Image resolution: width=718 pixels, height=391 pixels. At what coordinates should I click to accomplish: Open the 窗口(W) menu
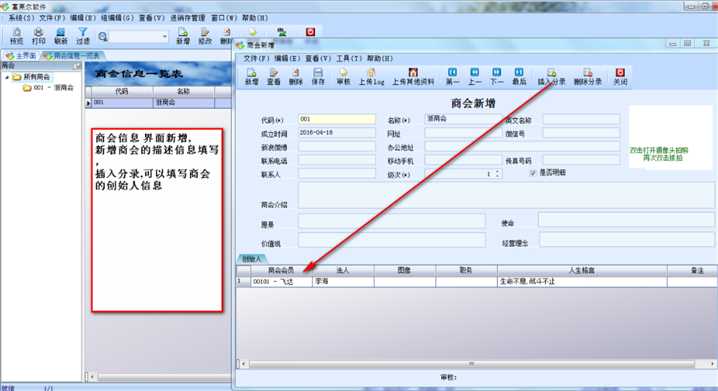pos(223,18)
